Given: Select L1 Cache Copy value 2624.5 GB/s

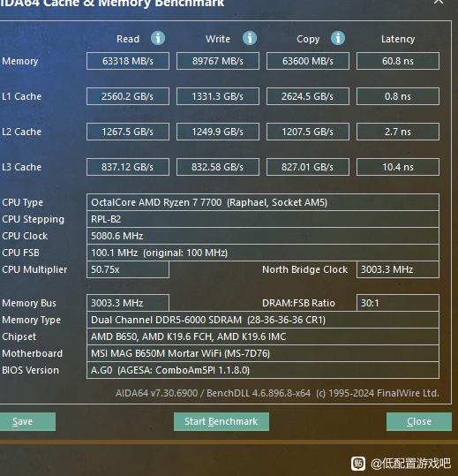Looking at the screenshot, I should point(308,96).
